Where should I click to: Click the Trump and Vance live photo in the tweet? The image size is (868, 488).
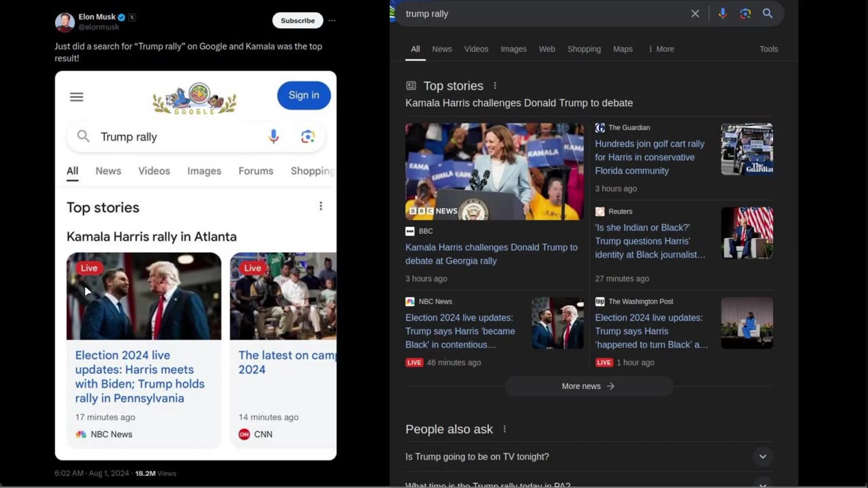tap(144, 296)
